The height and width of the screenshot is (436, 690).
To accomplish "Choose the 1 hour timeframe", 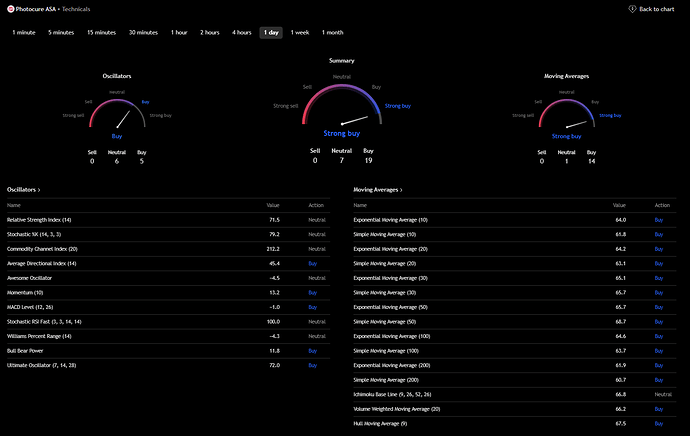I will pos(179,32).
